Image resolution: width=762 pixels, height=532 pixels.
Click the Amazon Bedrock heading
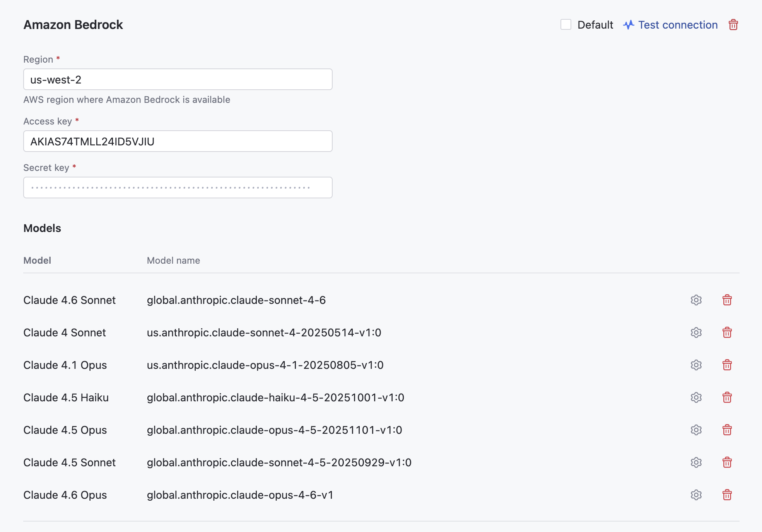pyautogui.click(x=73, y=25)
